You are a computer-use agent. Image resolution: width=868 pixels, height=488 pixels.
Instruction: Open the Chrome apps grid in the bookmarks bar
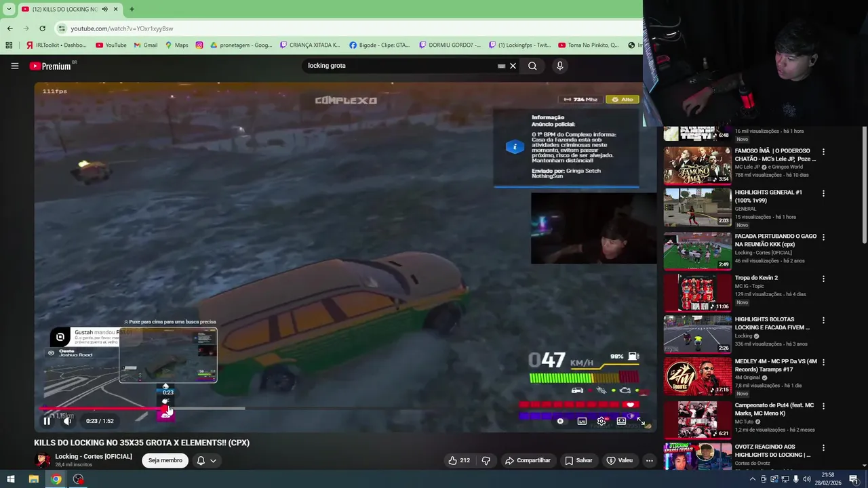click(9, 45)
